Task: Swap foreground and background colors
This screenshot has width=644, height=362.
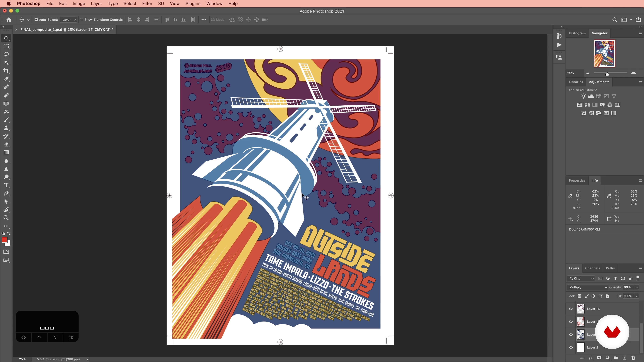Action: point(9,233)
